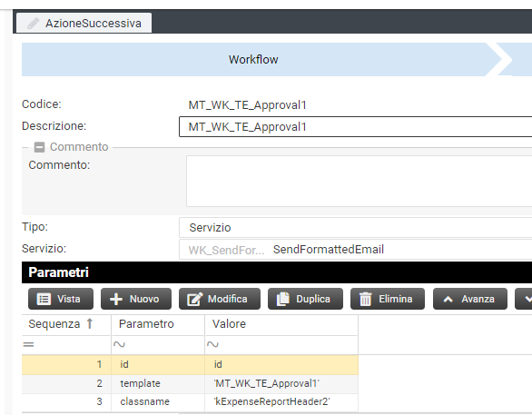Click Modifica to edit the selected parameter

coord(220,299)
